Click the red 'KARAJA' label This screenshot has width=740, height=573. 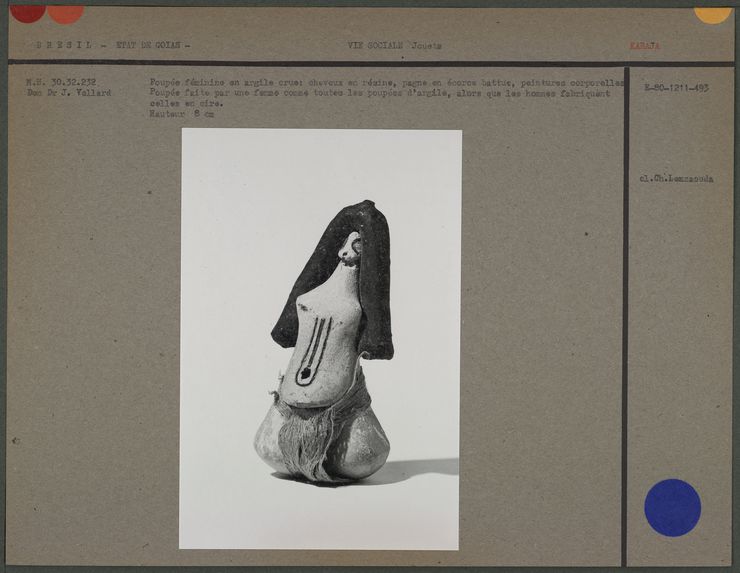(645, 46)
